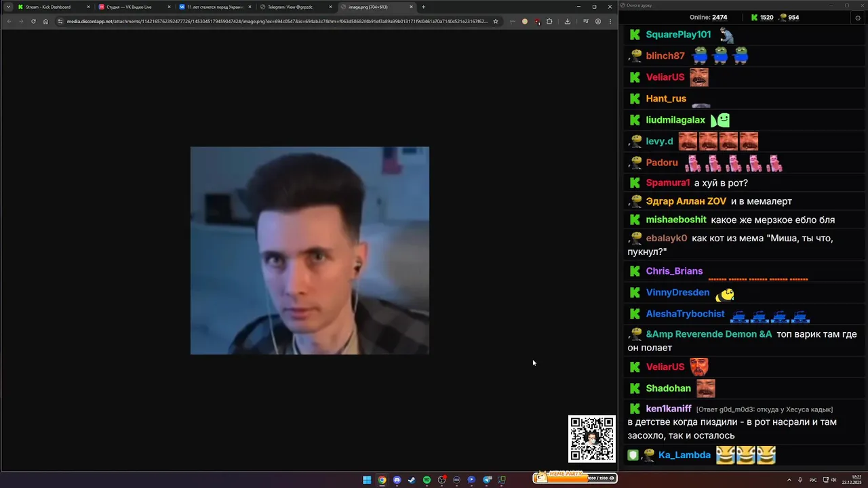This screenshot has width=868, height=488.
Task: Click username blinch87 in chat
Action: [665, 56]
